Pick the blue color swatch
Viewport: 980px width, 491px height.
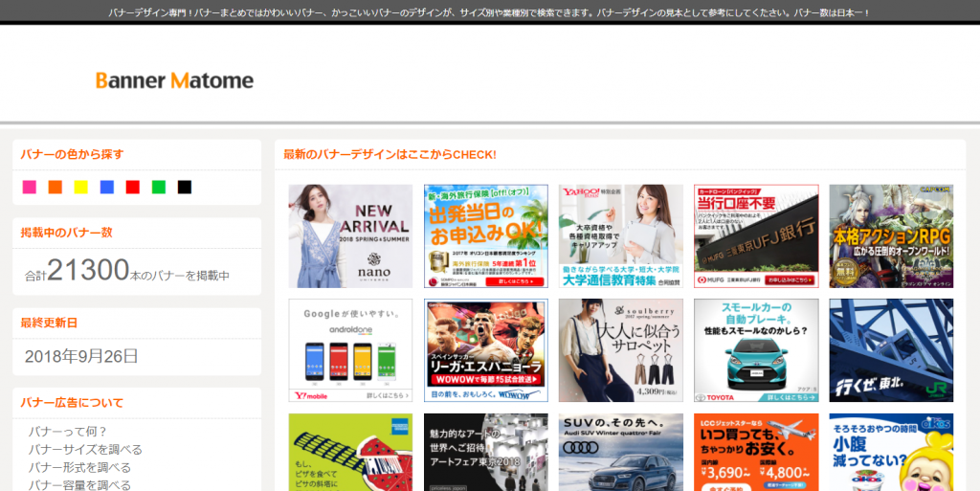tap(107, 187)
